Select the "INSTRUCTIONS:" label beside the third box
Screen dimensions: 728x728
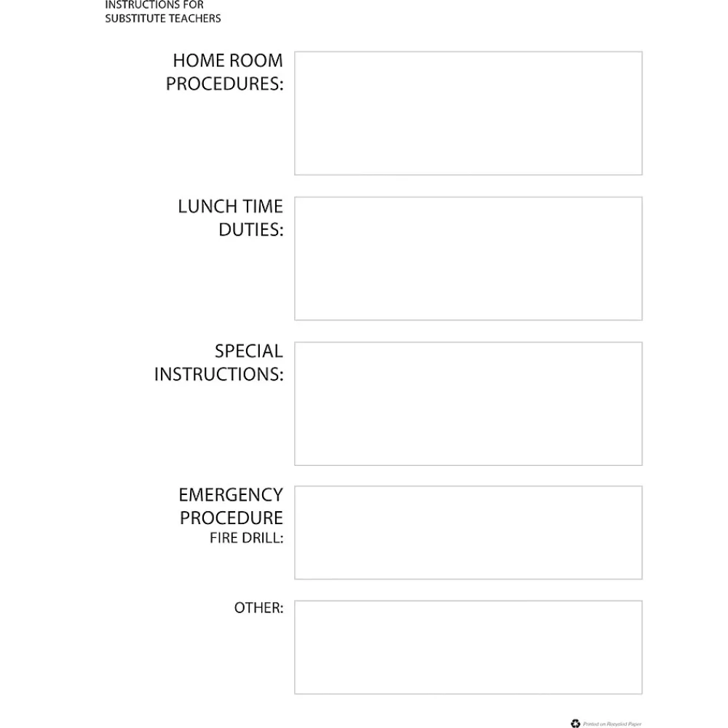(218, 375)
